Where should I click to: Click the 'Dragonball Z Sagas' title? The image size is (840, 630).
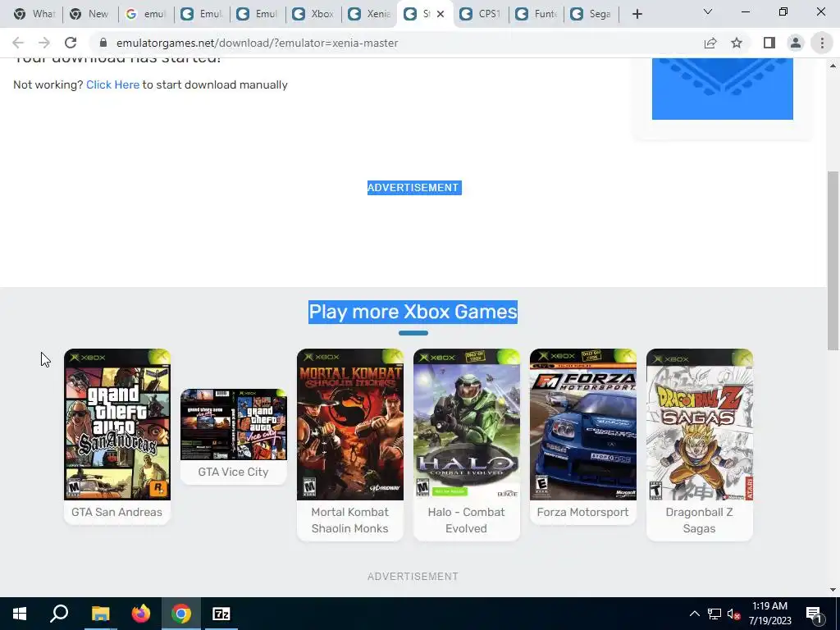pyautogui.click(x=699, y=520)
